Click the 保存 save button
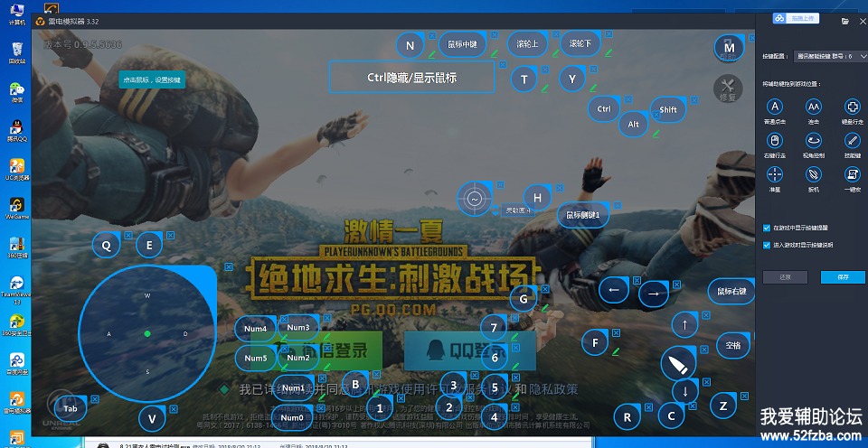 843,277
